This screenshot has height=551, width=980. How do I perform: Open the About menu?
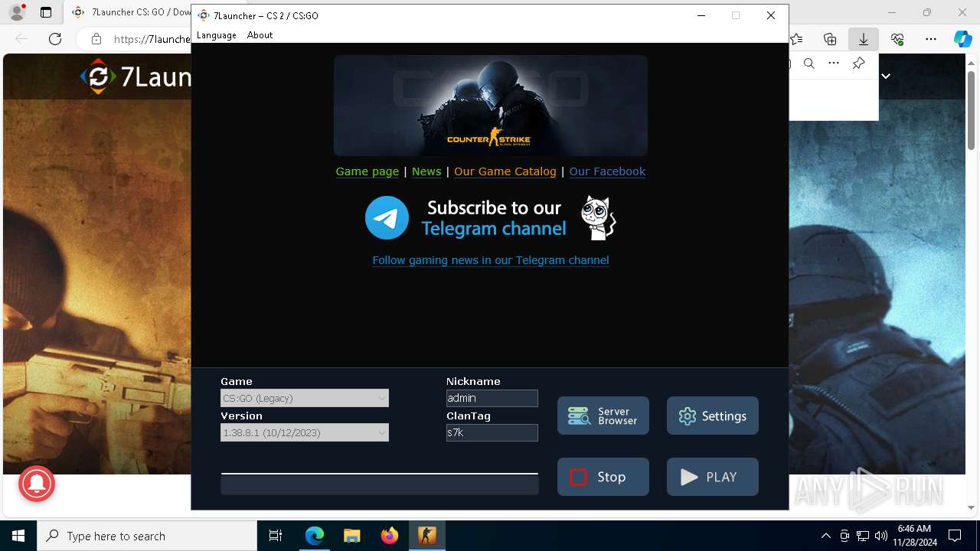260,35
